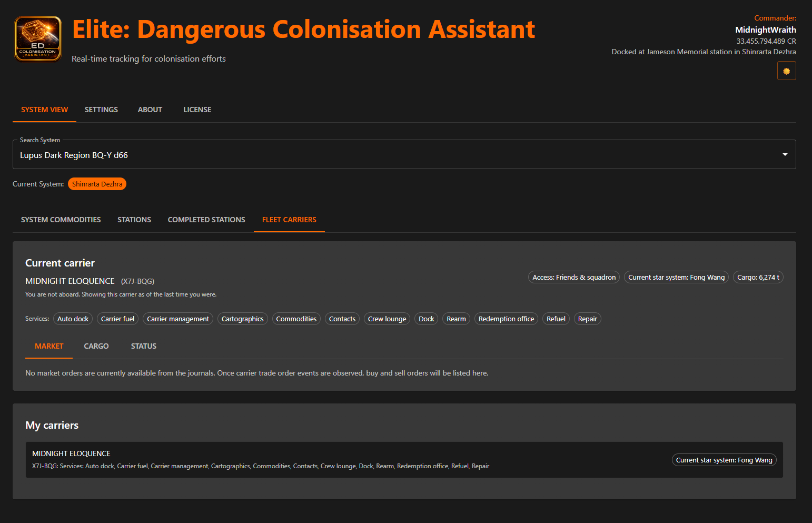This screenshot has width=812, height=523.
Task: Click the Redemption office service chip
Action: [506, 319]
